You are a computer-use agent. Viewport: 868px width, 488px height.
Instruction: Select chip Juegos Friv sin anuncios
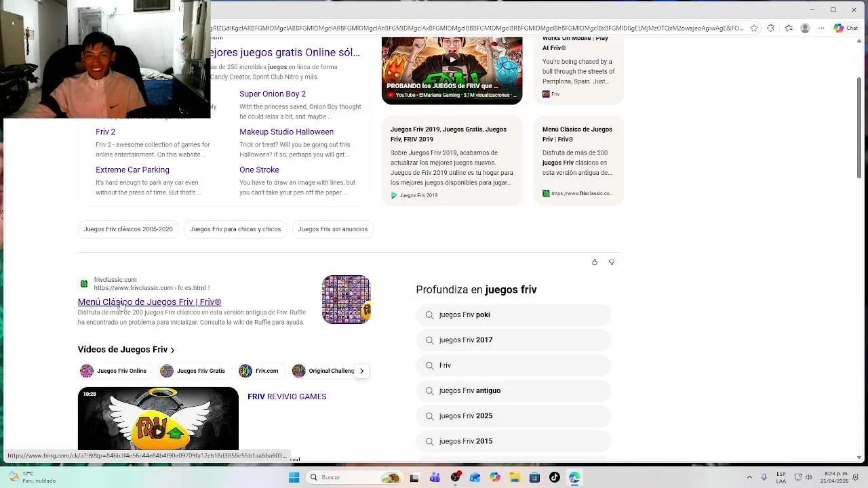coord(333,229)
